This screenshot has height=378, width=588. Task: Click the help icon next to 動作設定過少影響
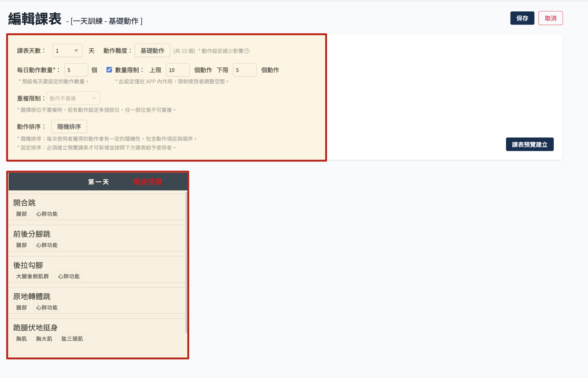247,51
